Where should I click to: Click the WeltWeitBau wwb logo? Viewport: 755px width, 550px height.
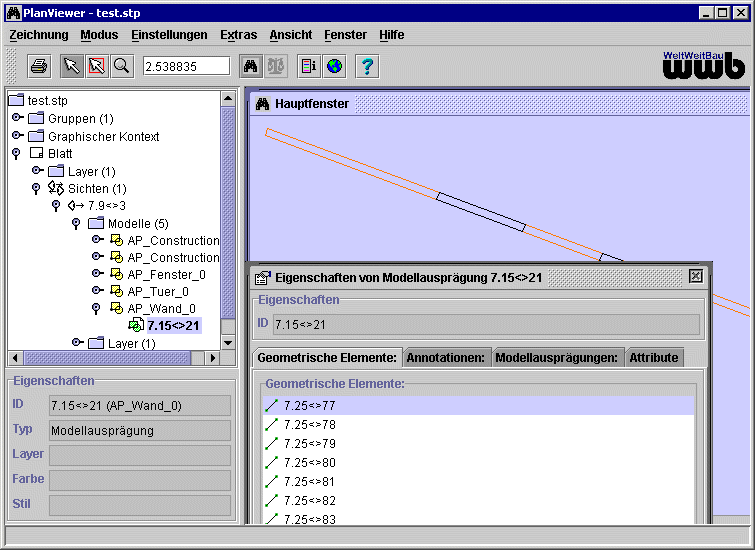coord(703,65)
